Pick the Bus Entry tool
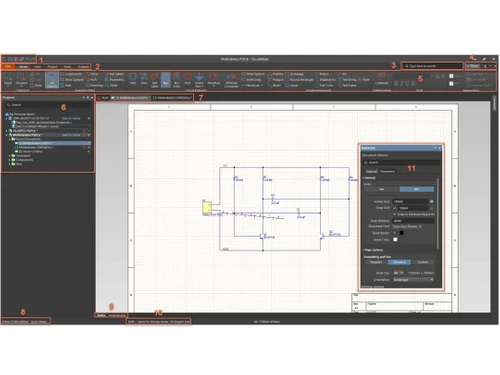Image resolution: width=500 pixels, height=375 pixels. [x=177, y=80]
